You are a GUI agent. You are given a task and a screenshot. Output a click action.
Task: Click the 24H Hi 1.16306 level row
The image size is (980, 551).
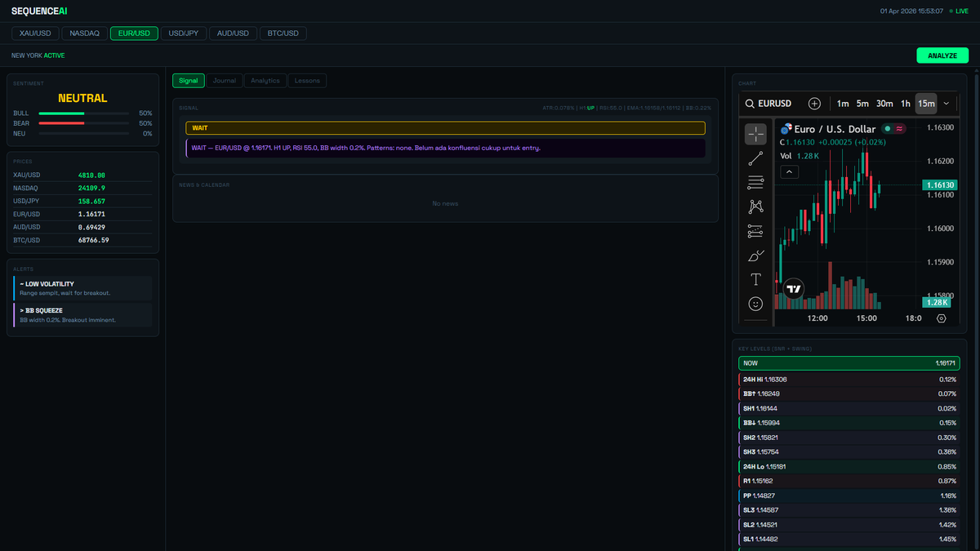849,380
